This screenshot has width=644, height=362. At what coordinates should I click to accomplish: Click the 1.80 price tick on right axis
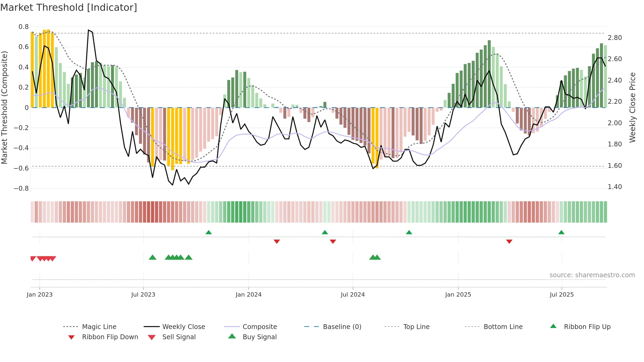click(x=615, y=144)
